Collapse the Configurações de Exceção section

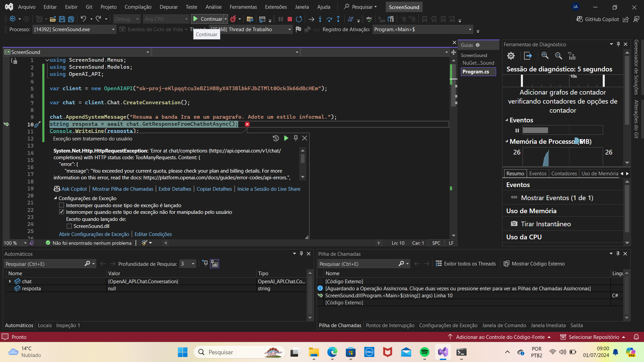click(x=55, y=198)
